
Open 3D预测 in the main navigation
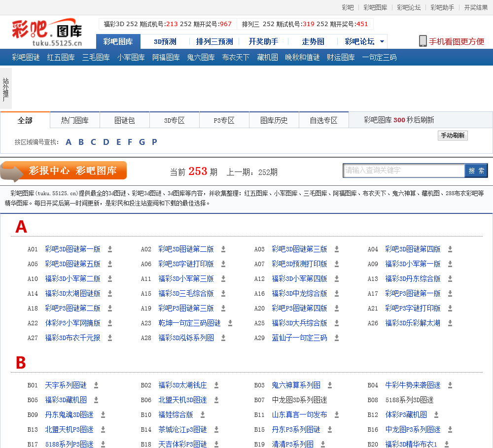(165, 41)
